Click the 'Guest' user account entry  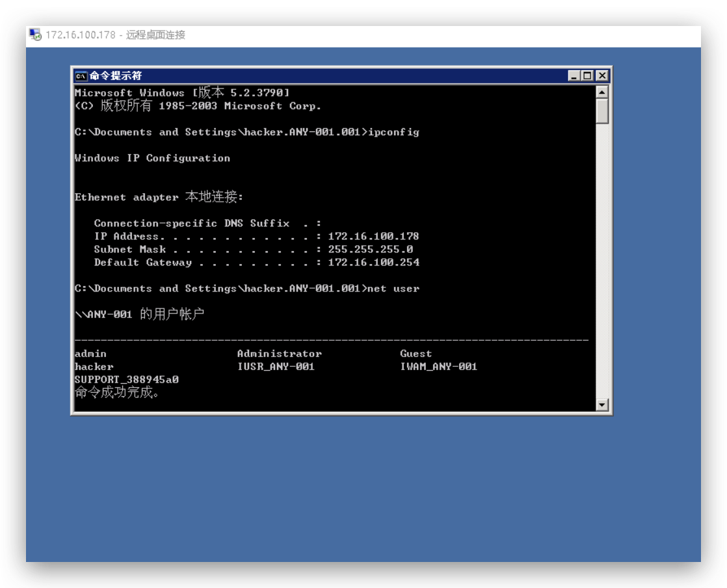[x=416, y=353]
